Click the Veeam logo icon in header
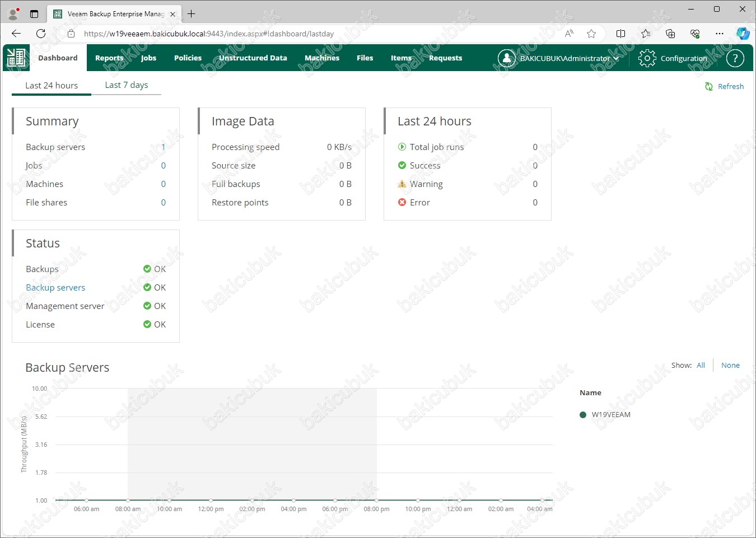Screen dimensions: 756x538 tap(16, 58)
